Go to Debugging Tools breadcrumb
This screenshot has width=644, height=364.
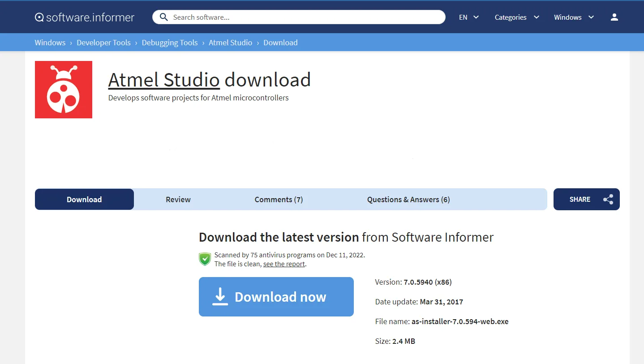click(x=170, y=43)
